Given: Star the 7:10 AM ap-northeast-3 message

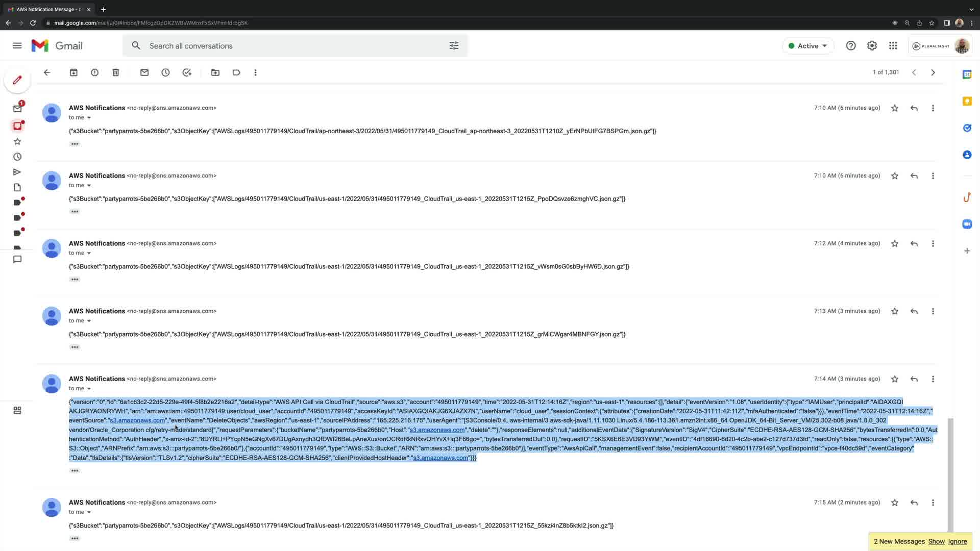Looking at the screenshot, I should [x=895, y=108].
